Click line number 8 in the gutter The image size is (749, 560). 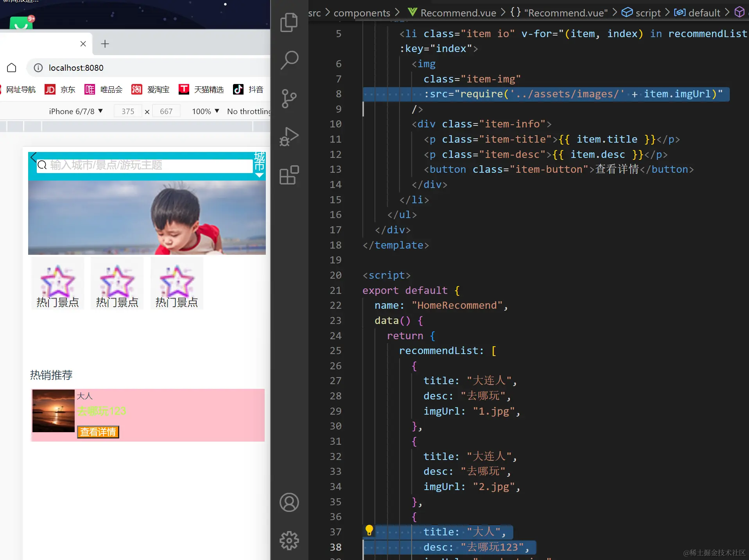pyautogui.click(x=339, y=94)
